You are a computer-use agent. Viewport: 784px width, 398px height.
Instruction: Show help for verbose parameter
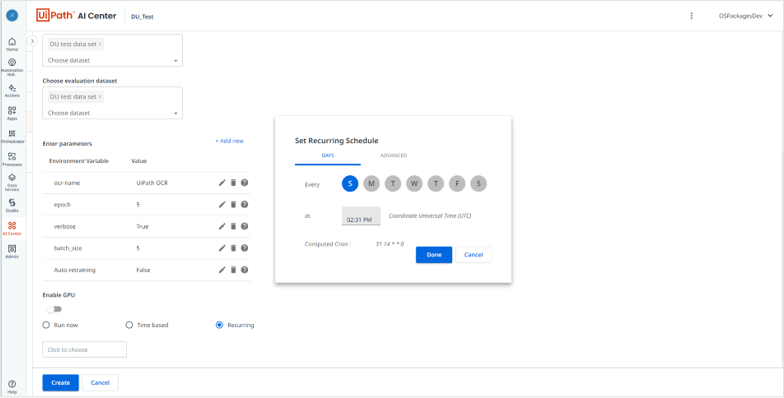pyautogui.click(x=244, y=226)
